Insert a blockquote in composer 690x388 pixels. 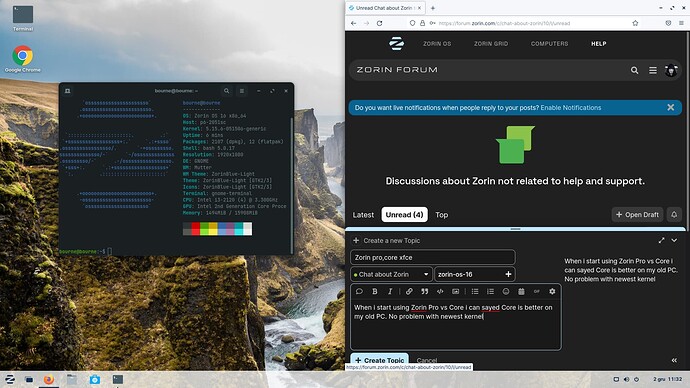pos(425,291)
